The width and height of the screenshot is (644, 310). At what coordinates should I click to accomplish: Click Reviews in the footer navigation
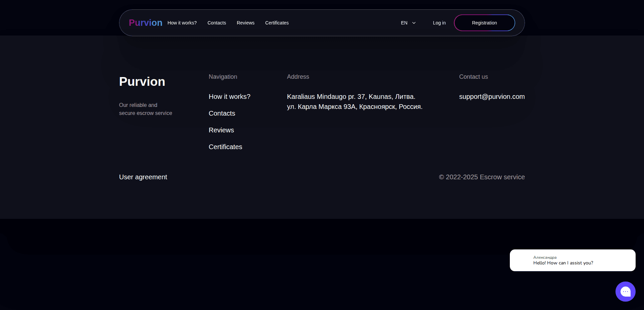click(221, 130)
